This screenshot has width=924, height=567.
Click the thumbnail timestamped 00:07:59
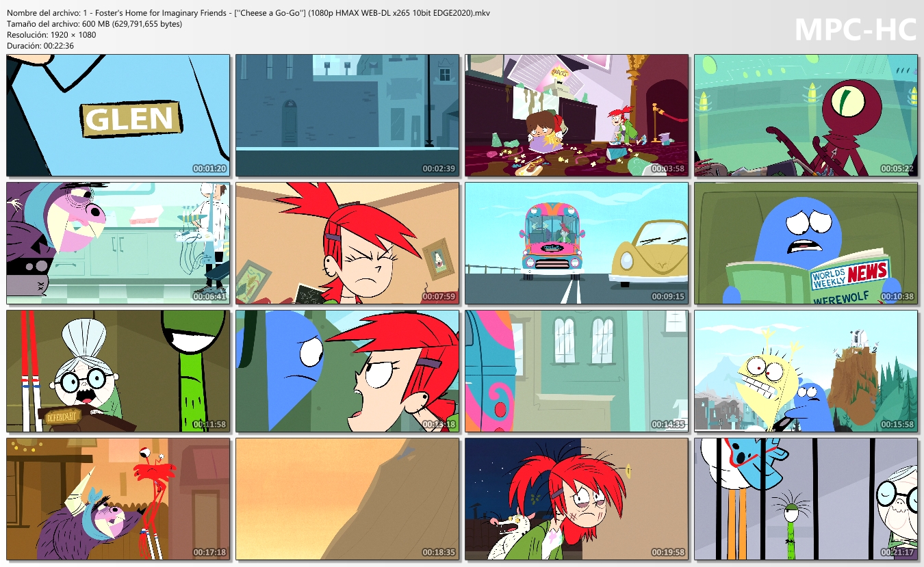coord(348,243)
